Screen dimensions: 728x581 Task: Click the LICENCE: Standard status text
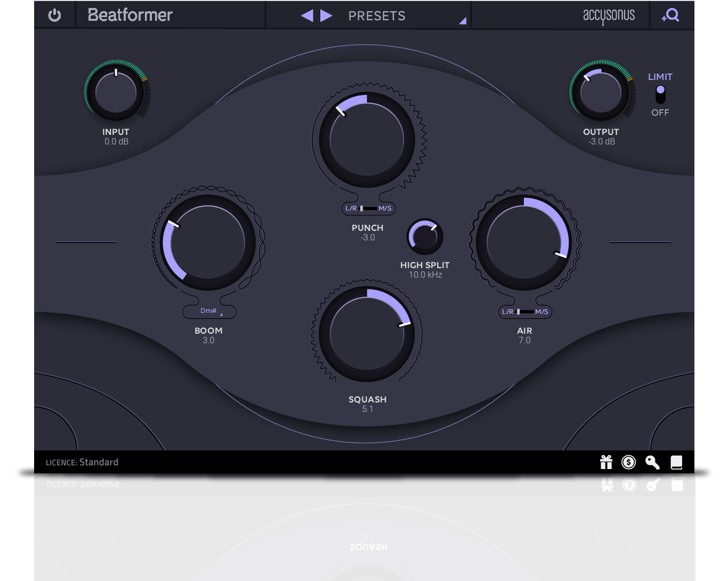[82, 462]
